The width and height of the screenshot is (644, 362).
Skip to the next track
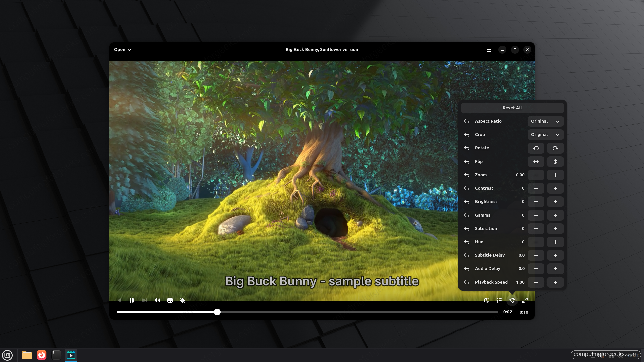pyautogui.click(x=145, y=300)
